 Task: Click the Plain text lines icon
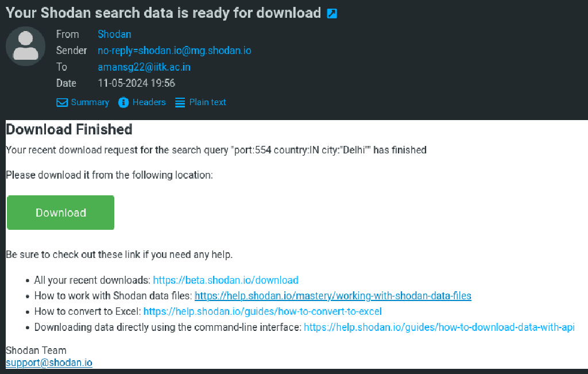coord(180,103)
